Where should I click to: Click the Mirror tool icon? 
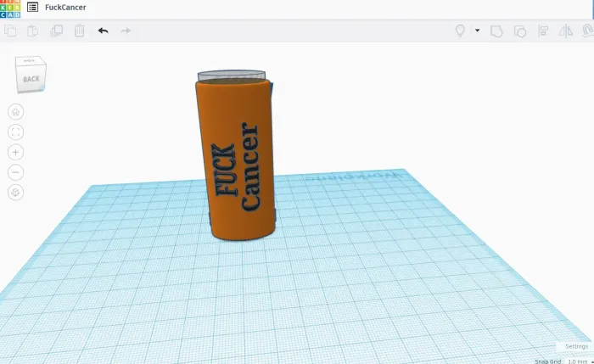tap(566, 31)
